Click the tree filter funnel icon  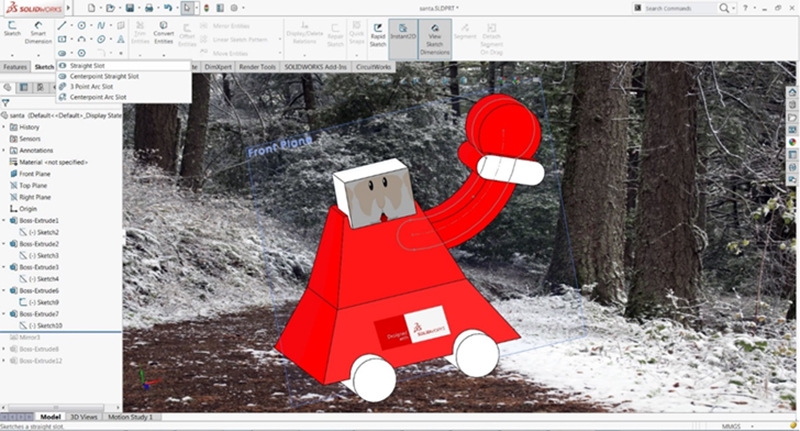pyautogui.click(x=6, y=103)
